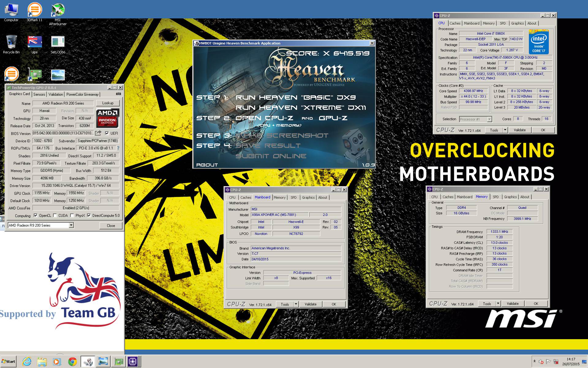This screenshot has height=368, width=588.
Task: Toggle the PhysX checkbox
Action: 72,216
